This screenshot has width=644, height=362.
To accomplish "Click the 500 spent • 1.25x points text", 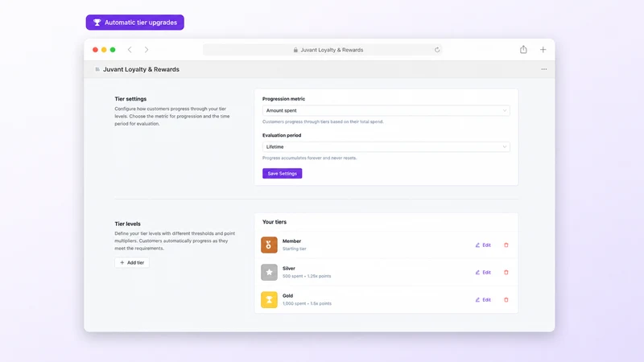I will tap(307, 276).
